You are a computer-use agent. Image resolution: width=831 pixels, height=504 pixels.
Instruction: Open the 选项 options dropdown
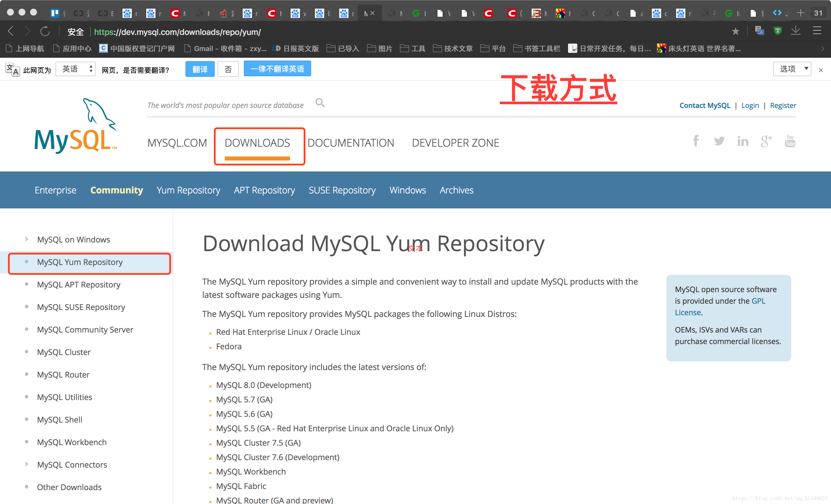[x=792, y=69]
